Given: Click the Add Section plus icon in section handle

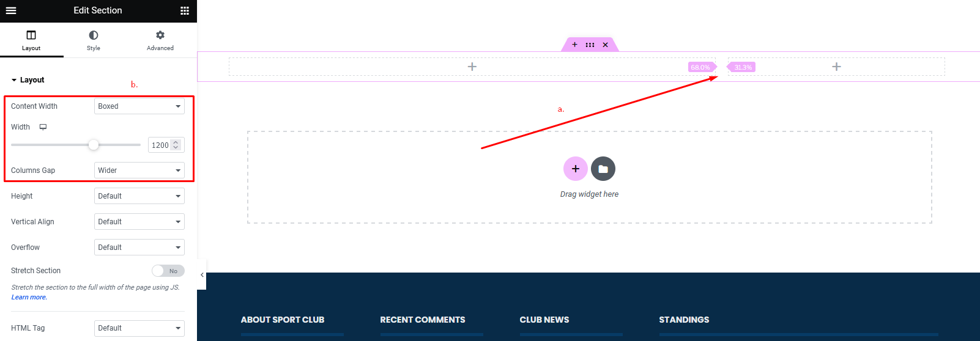Looking at the screenshot, I should coord(574,45).
